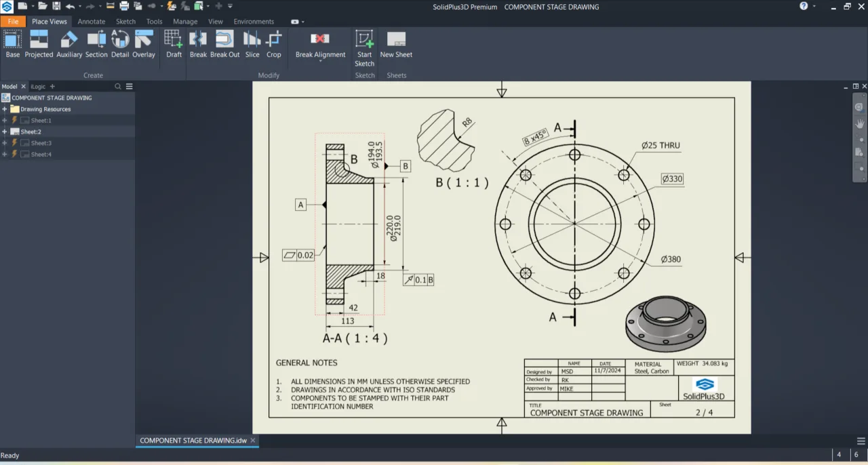Undo the last action
Screen dimensions: 868x465
[69, 6]
